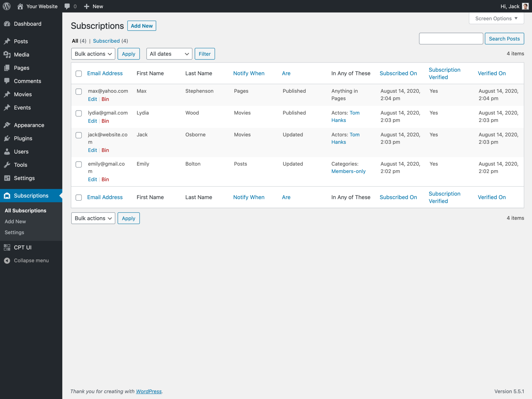Select the Plugins plugin icon in sidebar
Viewport: 532px width, 399px height.
(8, 138)
